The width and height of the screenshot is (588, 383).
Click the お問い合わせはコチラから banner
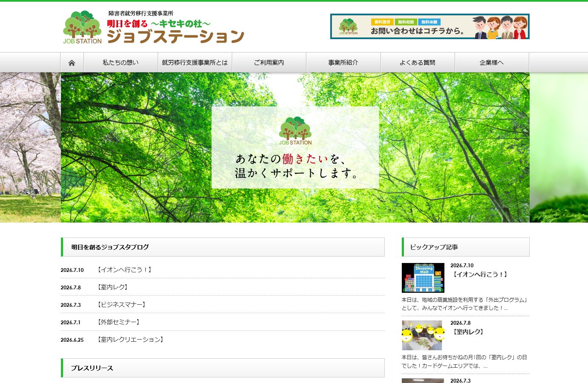point(430,26)
